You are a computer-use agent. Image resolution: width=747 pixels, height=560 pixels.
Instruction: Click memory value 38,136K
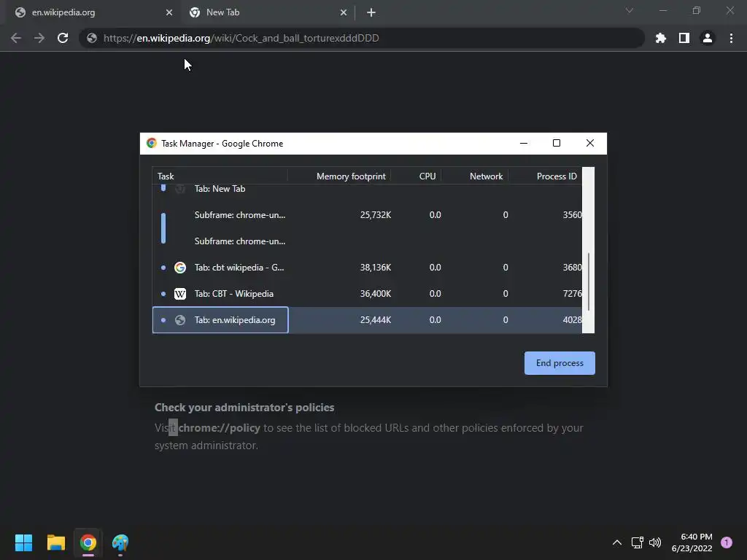[x=376, y=267]
